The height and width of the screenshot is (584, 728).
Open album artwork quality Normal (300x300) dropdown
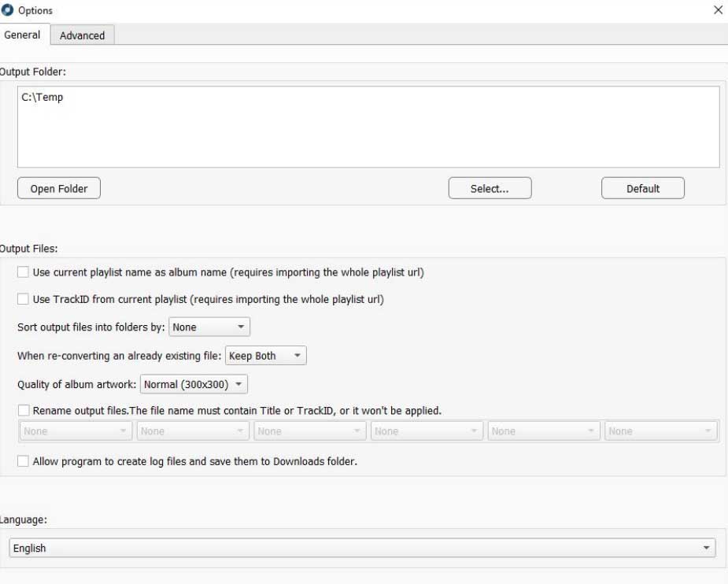(194, 385)
